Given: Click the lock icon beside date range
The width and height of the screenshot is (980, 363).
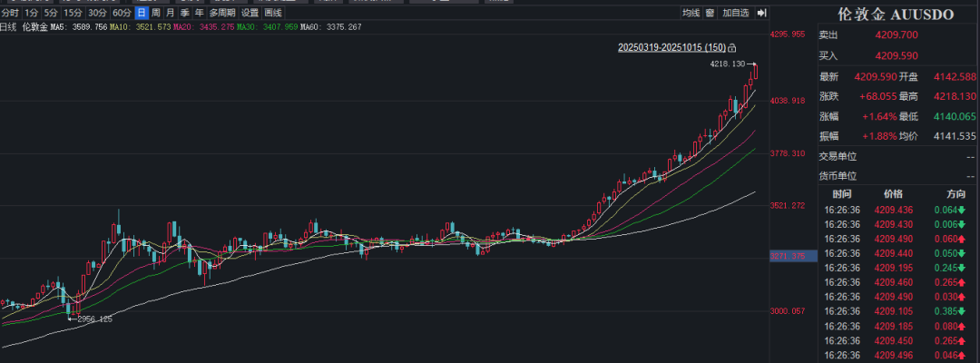Looking at the screenshot, I should point(732,47).
